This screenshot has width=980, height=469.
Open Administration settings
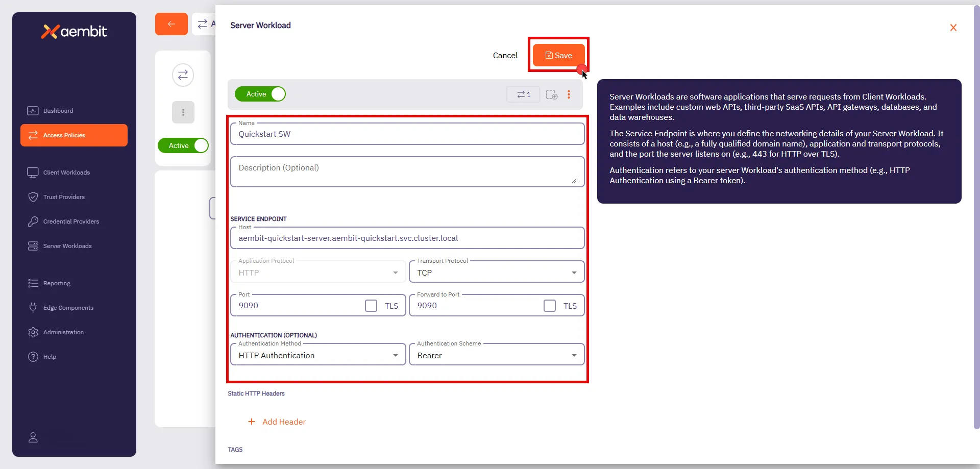click(74, 332)
